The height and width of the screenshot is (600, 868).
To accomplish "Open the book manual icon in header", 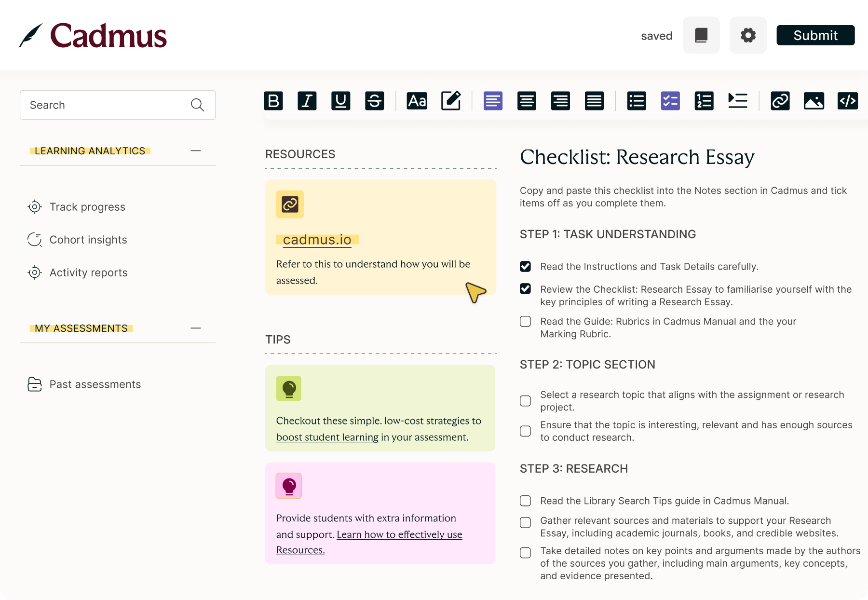I will coord(701,35).
